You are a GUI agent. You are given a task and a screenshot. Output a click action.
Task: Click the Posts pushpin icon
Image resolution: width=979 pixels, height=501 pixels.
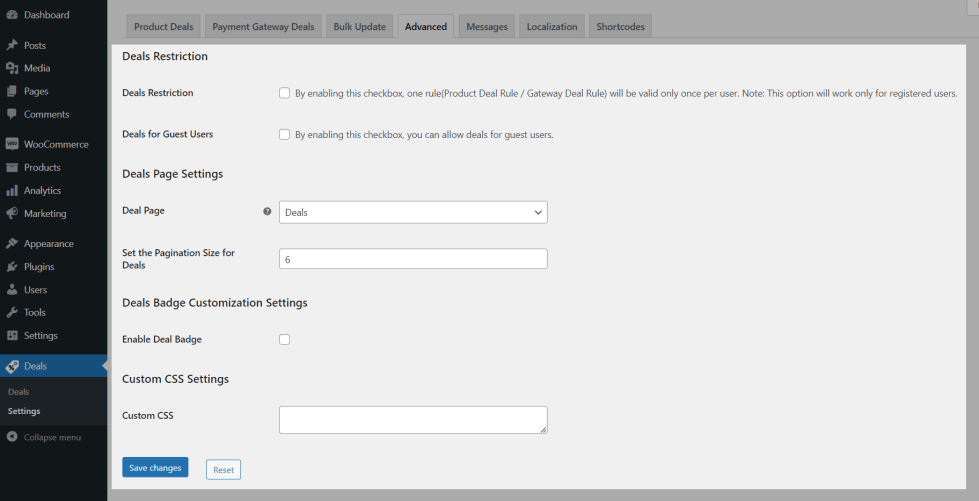point(12,46)
